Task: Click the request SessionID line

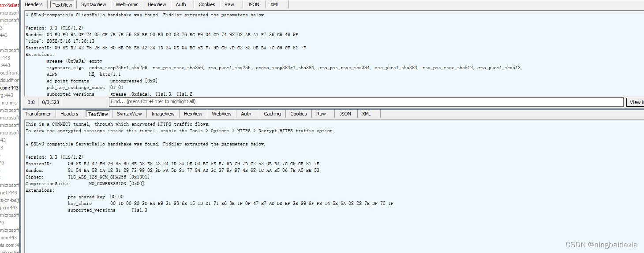Action: pyautogui.click(x=166, y=48)
